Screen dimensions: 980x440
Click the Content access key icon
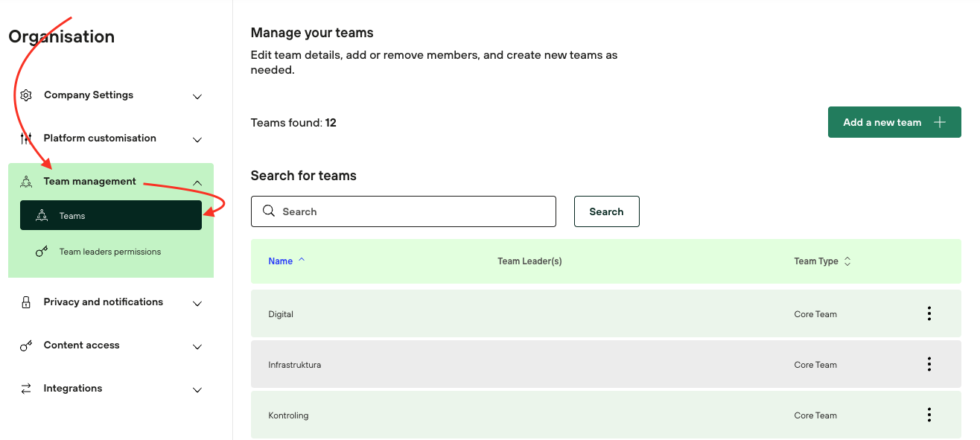coord(26,345)
